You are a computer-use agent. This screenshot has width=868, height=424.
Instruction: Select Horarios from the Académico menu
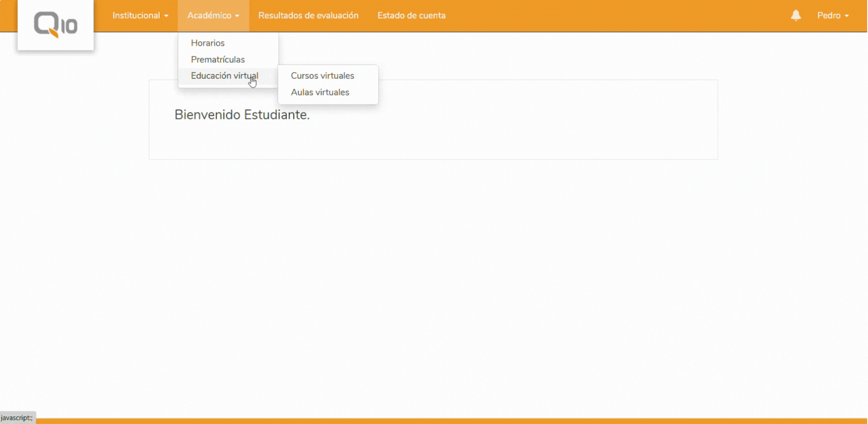[x=208, y=43]
